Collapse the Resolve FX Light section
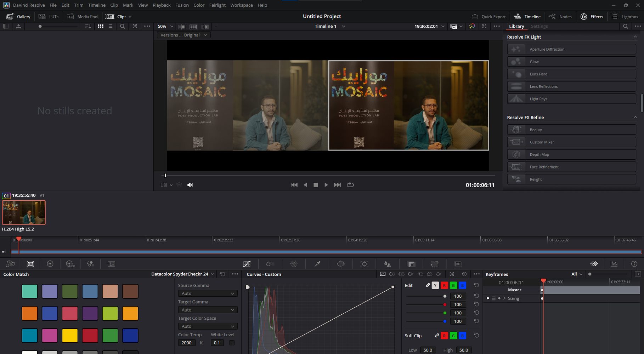 tap(635, 37)
